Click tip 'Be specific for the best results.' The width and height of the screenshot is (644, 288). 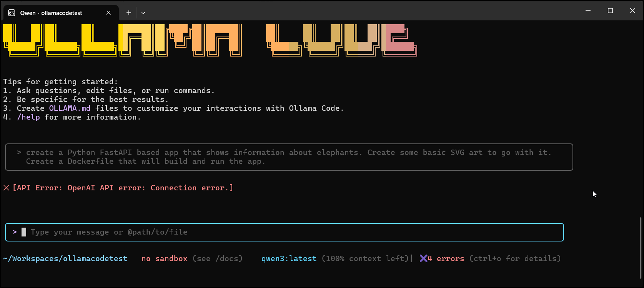tap(93, 99)
